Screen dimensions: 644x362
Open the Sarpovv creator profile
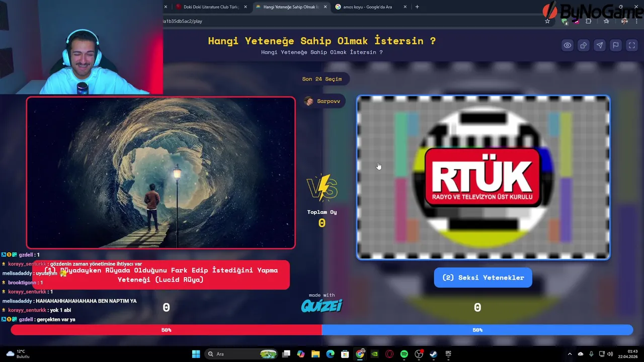(x=323, y=101)
